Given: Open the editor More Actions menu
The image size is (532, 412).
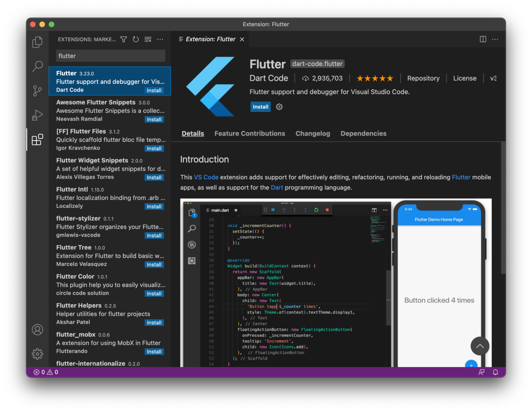Looking at the screenshot, I should [x=495, y=39].
